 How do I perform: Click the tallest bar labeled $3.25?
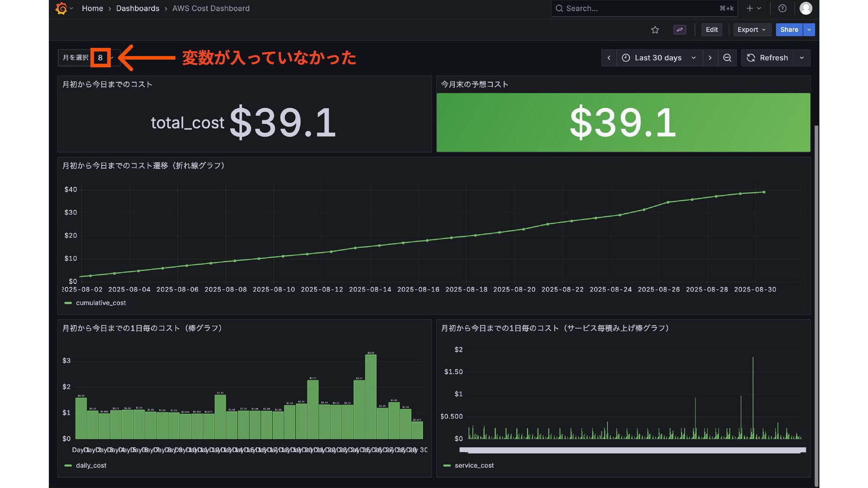(x=371, y=397)
